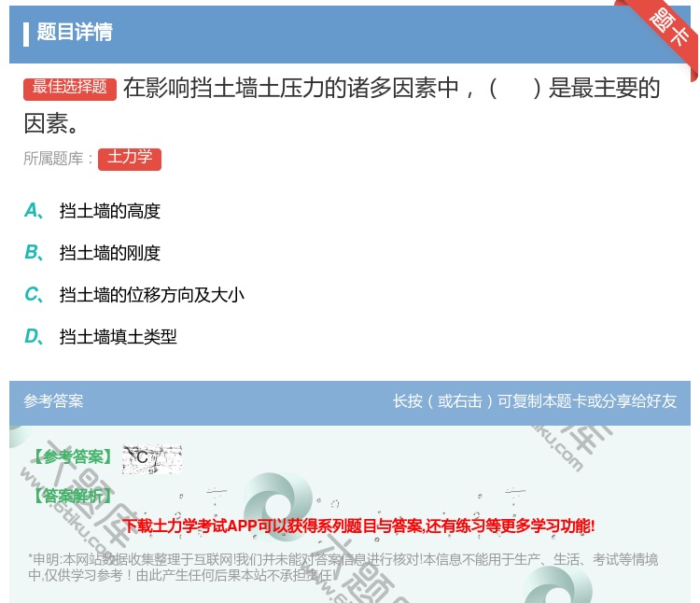Select option A 挡土墙的高度
The image size is (700, 603).
pos(92,211)
